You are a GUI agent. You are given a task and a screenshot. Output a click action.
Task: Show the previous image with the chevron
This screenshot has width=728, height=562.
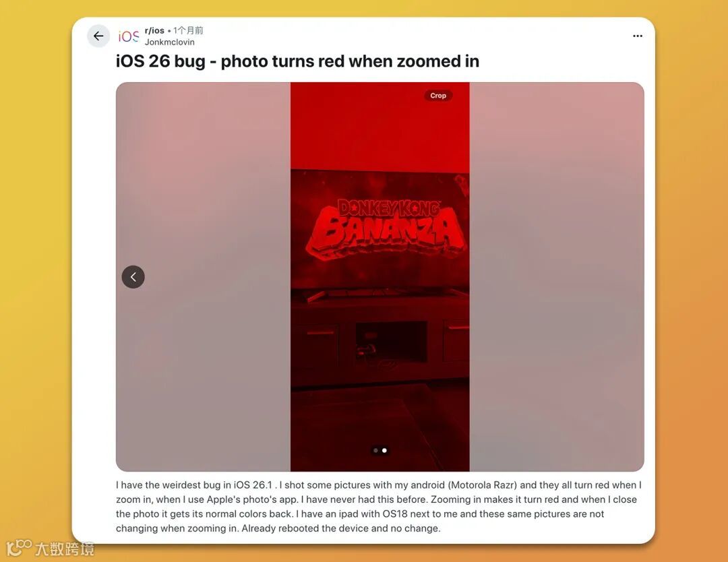(133, 277)
